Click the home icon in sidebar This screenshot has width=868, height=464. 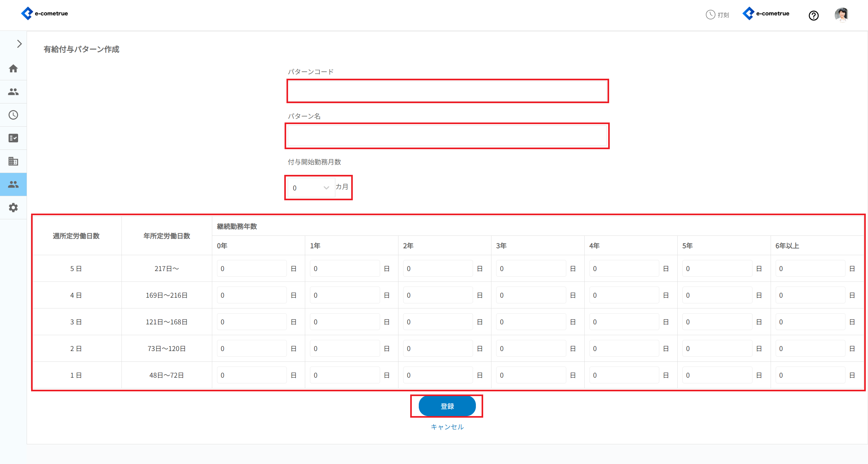(13, 69)
